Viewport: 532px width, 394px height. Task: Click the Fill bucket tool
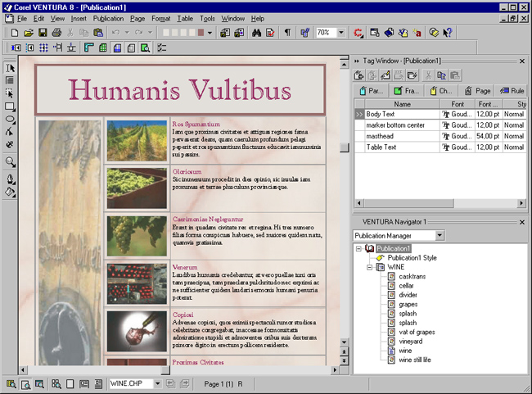click(10, 192)
